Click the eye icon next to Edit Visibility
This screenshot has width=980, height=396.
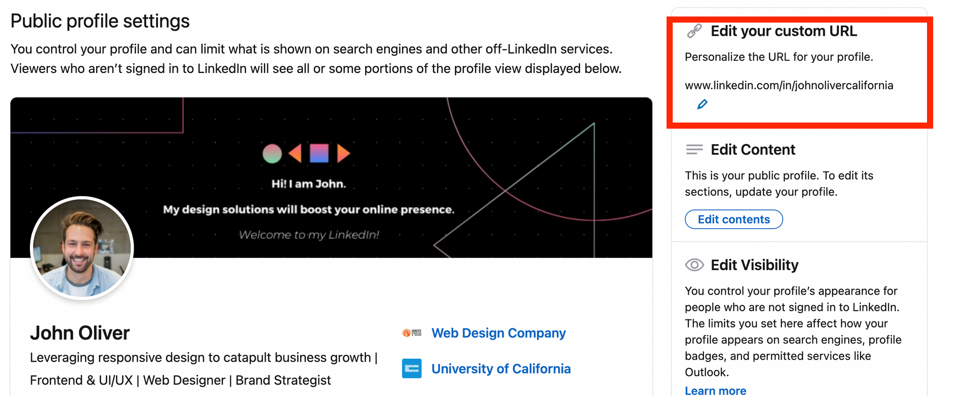coord(694,265)
